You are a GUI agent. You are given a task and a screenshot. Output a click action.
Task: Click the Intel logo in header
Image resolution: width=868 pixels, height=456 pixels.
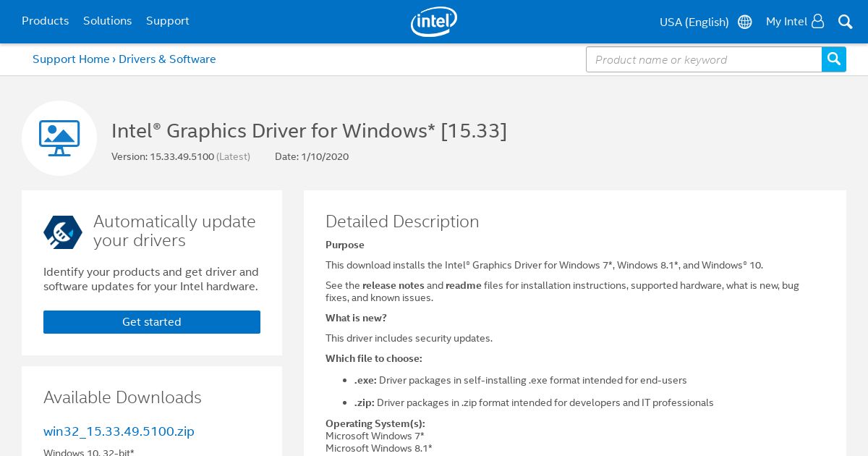pyautogui.click(x=434, y=22)
